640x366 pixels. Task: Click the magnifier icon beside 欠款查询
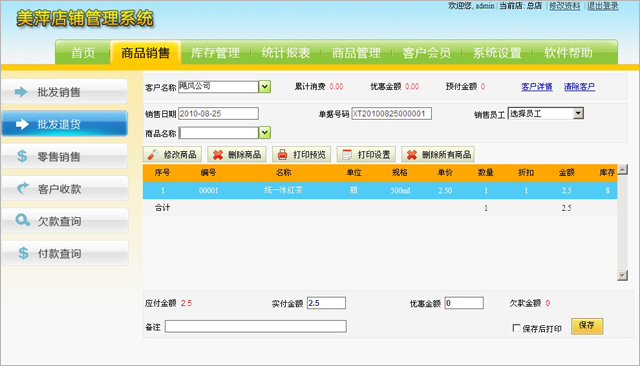click(x=22, y=220)
